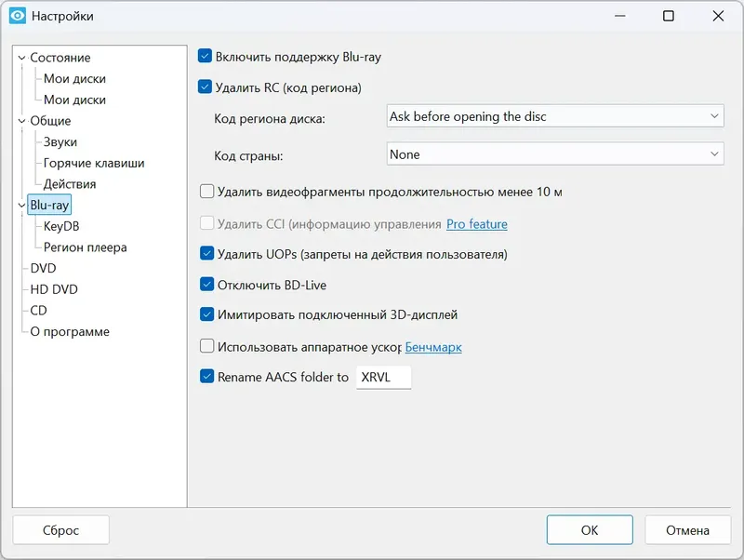Viewport: 744px width, 560px height.
Task: Toggle the Отключить BD-Live checkbox
Action: pos(207,285)
